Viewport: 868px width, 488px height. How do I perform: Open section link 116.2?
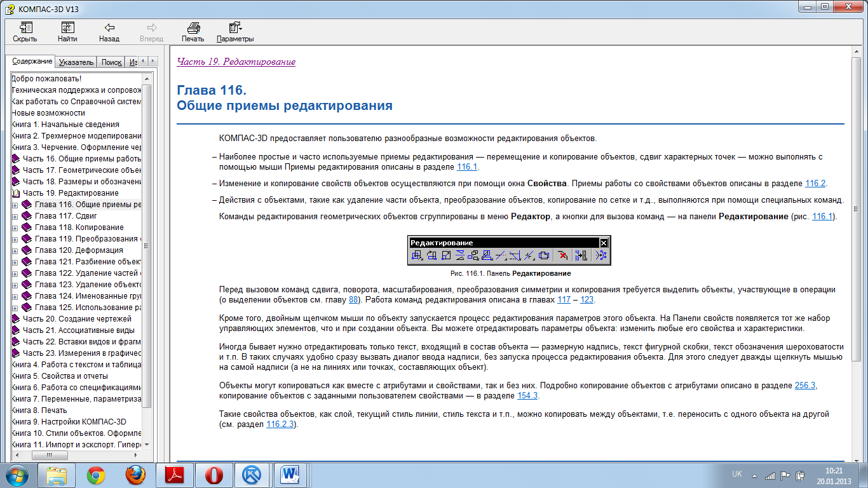point(815,184)
